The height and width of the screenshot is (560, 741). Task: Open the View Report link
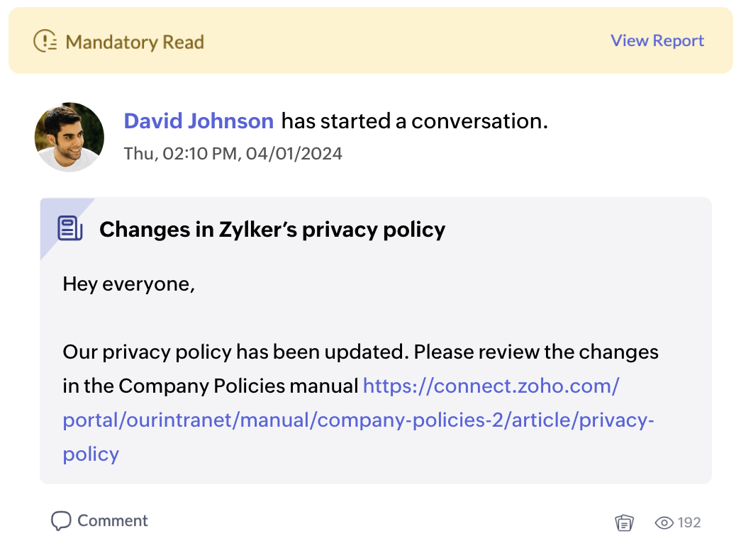(x=657, y=40)
